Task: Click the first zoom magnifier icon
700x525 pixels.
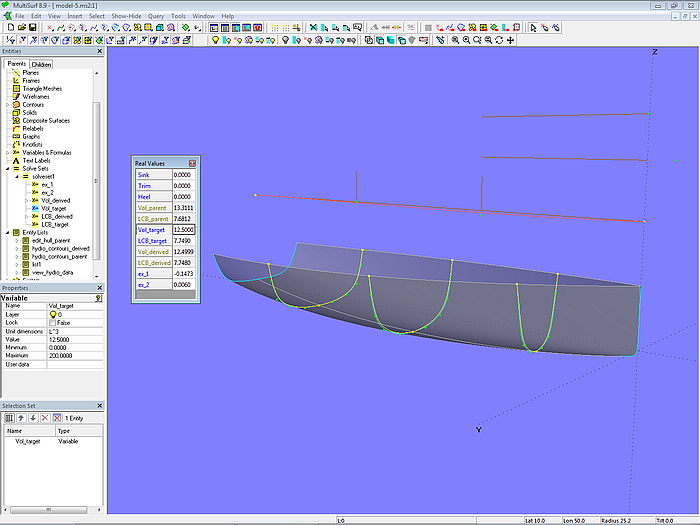Action: point(455,40)
